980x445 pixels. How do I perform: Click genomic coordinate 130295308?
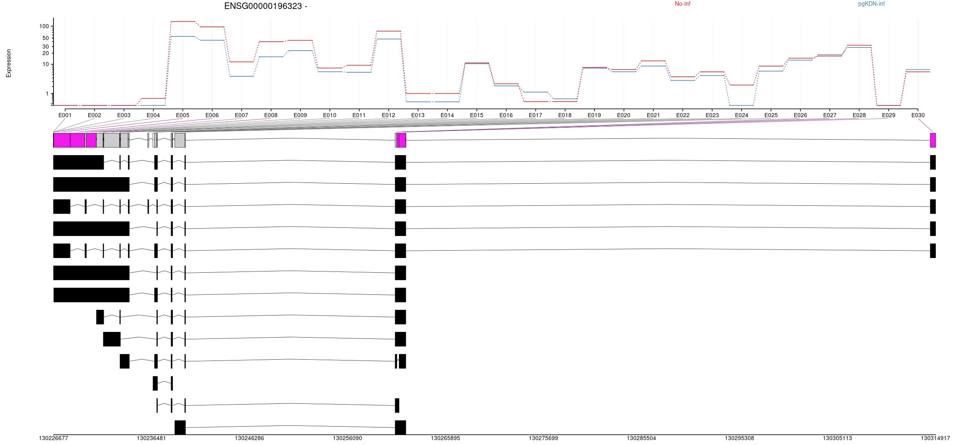click(x=739, y=438)
